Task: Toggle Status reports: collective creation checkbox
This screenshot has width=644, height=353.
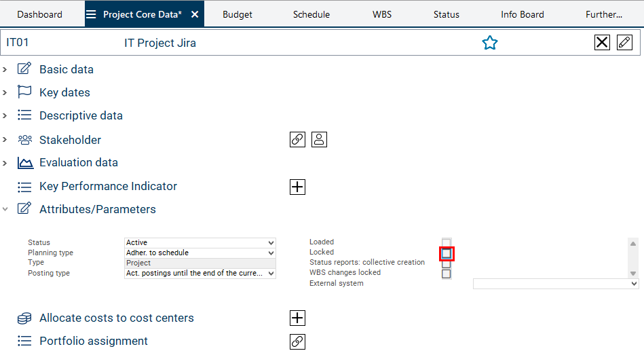Action: click(446, 263)
